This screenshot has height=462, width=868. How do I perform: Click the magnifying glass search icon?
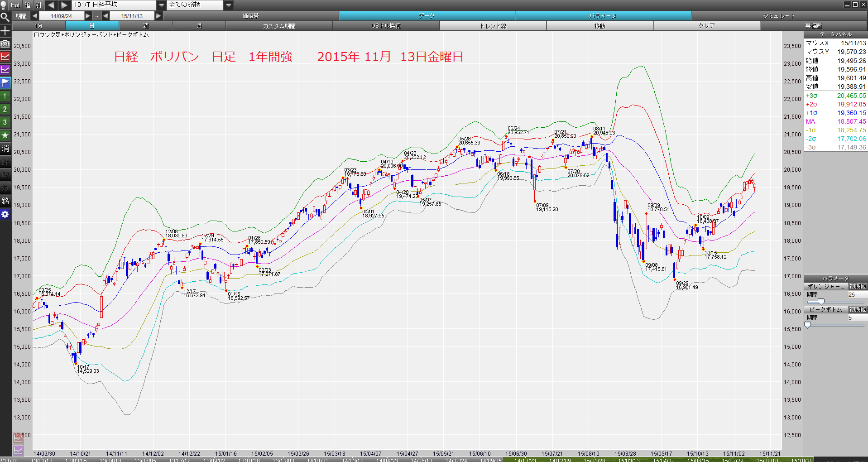point(5,17)
